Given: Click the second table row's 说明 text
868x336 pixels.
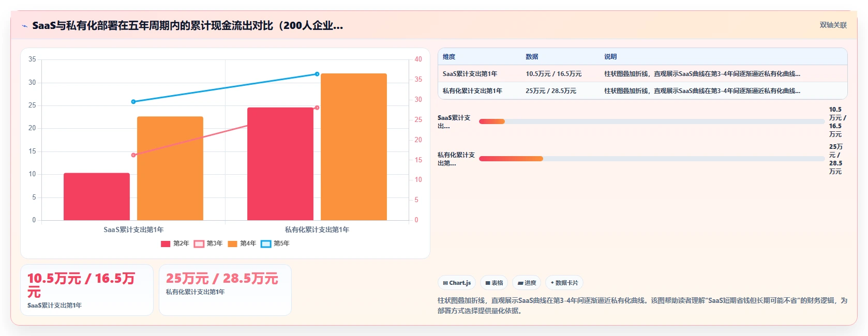Looking at the screenshot, I should click(x=702, y=91).
